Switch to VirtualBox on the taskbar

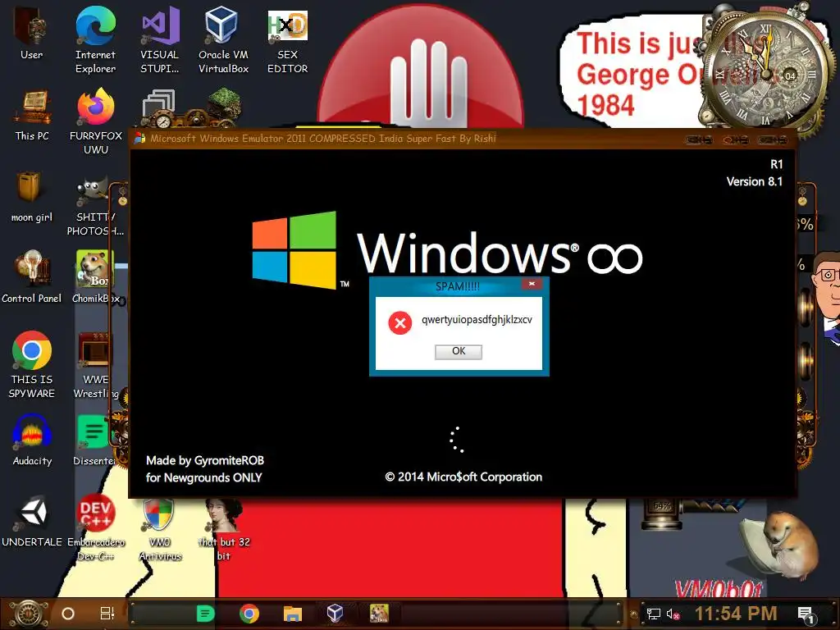(x=335, y=614)
